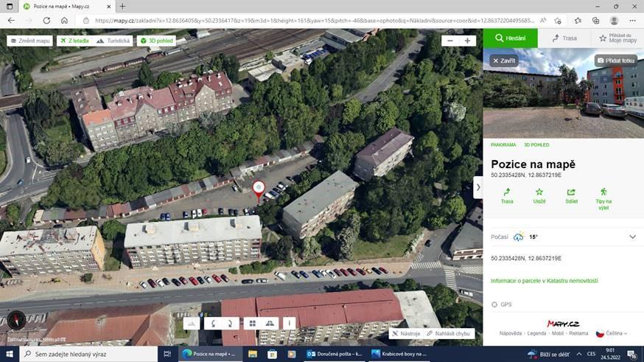This screenshot has height=362, width=644.
Task: Click the Uložit star icon
Action: click(539, 192)
